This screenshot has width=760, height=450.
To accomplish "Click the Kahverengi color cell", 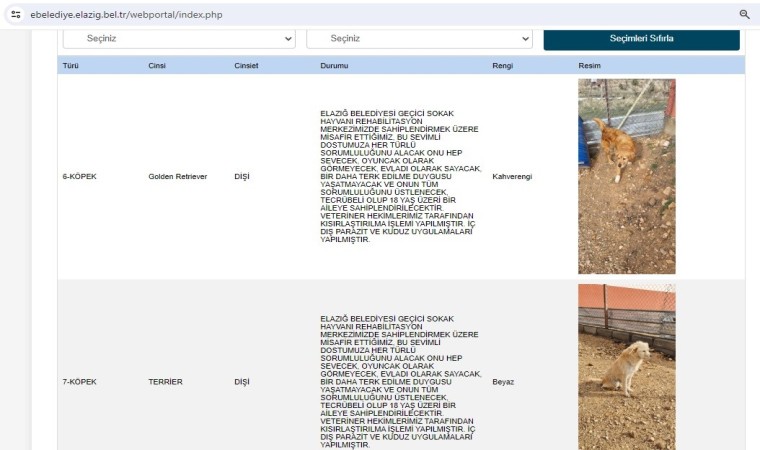I will tap(512, 177).
